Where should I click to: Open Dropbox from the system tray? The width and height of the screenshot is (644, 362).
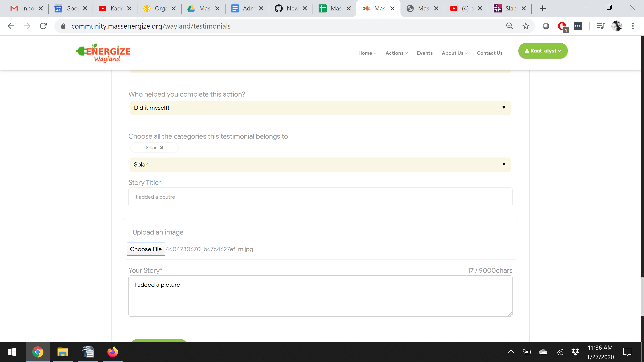tap(575, 352)
